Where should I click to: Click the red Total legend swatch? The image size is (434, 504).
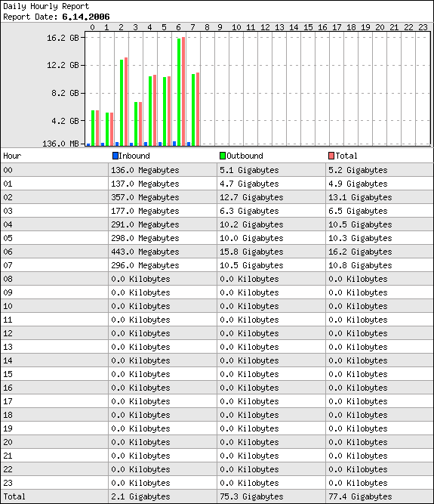point(331,156)
